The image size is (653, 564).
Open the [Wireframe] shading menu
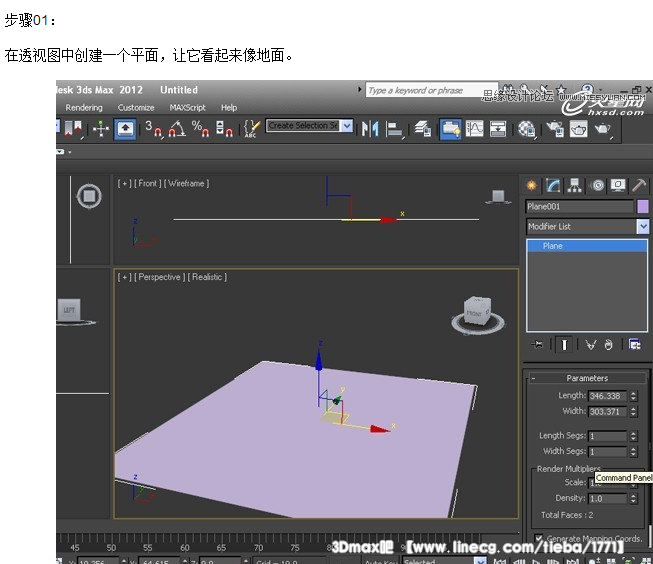(187, 183)
